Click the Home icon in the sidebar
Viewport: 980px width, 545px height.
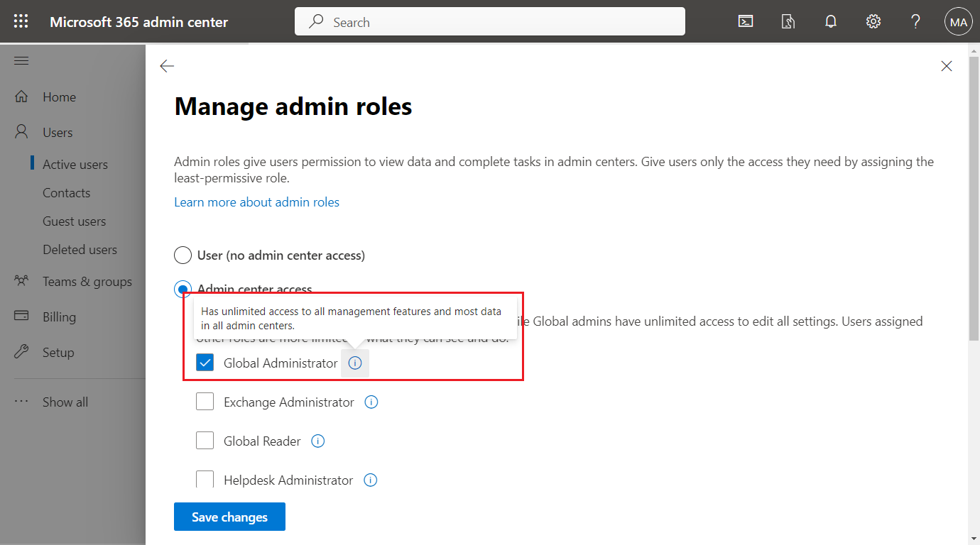click(21, 97)
